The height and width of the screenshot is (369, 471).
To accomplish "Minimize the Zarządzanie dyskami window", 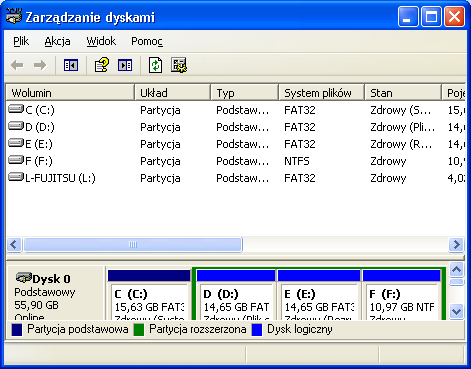I will tap(408, 16).
